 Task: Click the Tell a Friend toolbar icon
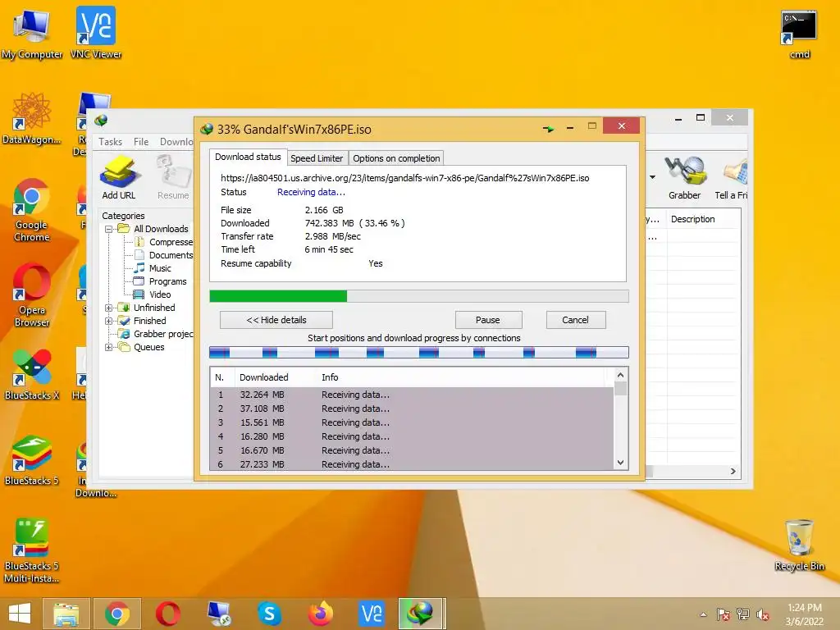click(733, 177)
